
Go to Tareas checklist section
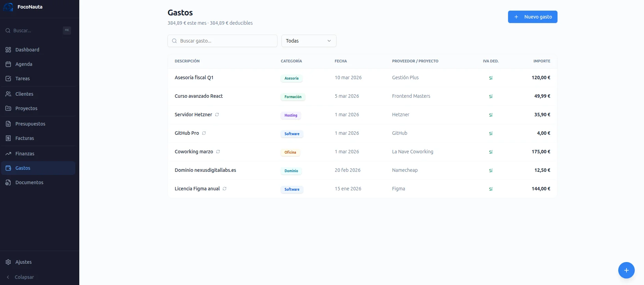22,79
